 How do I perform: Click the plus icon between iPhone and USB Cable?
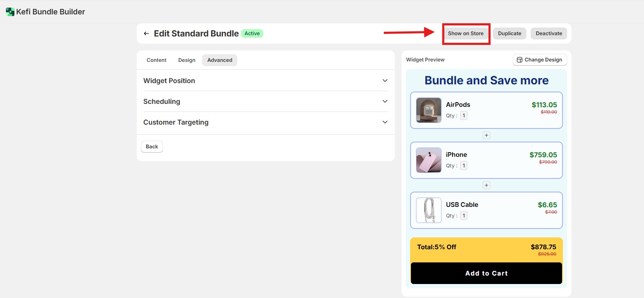click(487, 185)
